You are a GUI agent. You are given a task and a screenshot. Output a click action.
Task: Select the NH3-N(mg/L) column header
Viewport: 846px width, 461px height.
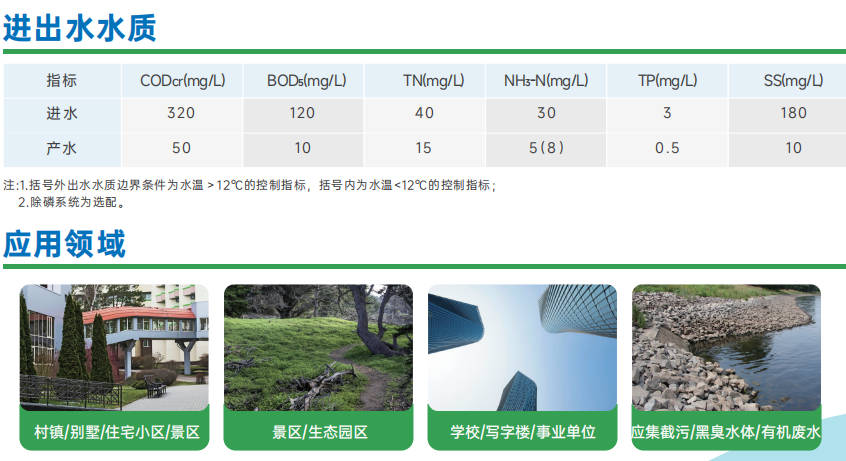pos(545,80)
